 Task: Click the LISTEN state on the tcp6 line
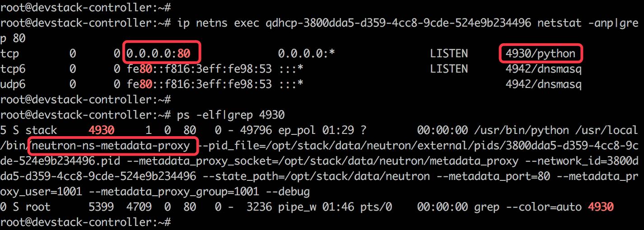coord(449,69)
